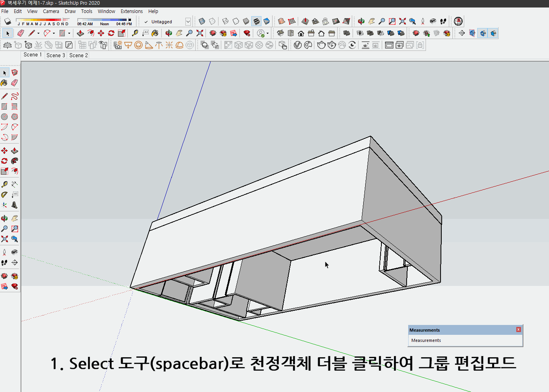This screenshot has width=549, height=392.
Task: Enable Shaded face style
Action: point(246,21)
